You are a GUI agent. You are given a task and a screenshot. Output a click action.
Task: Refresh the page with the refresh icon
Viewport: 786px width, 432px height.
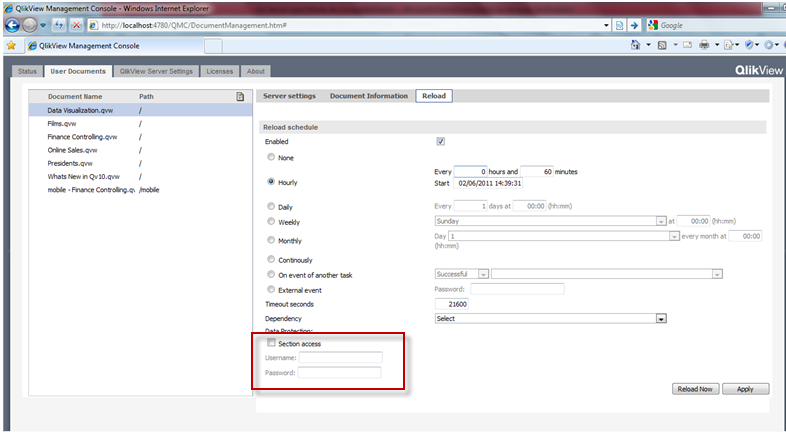(59, 25)
